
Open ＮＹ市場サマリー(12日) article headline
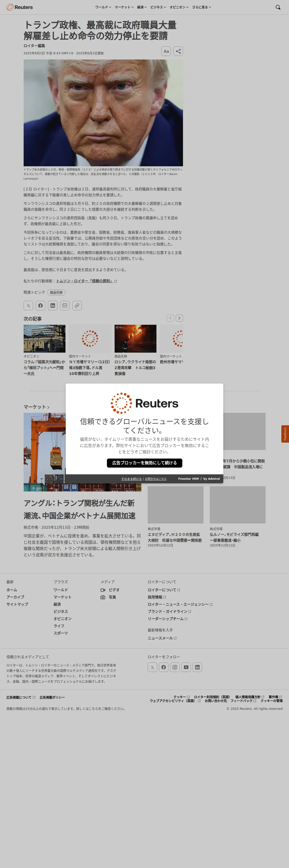tap(89, 368)
